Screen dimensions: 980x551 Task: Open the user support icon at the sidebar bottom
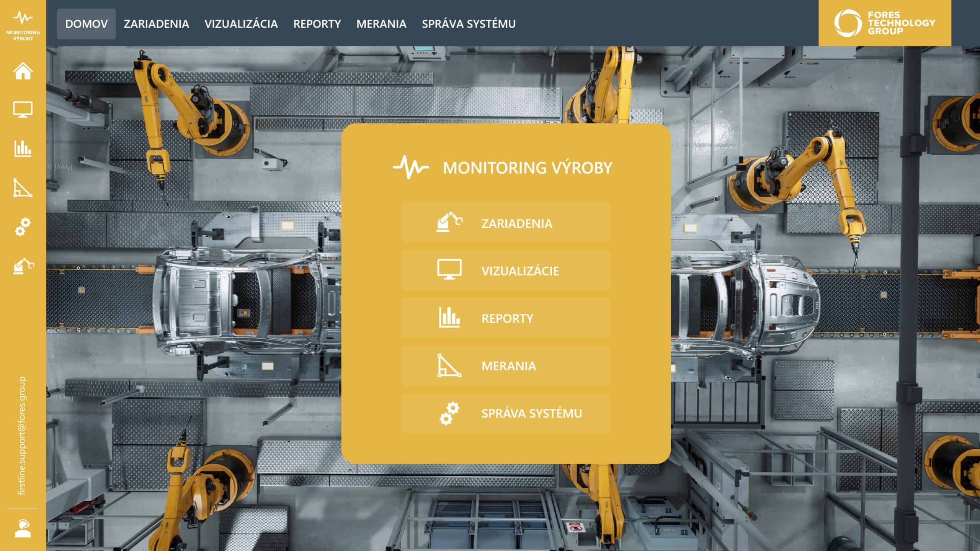23,528
